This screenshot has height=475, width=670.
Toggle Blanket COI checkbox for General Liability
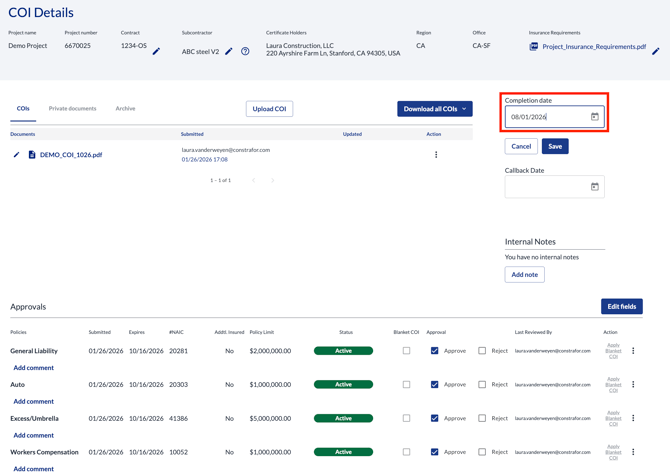click(406, 351)
